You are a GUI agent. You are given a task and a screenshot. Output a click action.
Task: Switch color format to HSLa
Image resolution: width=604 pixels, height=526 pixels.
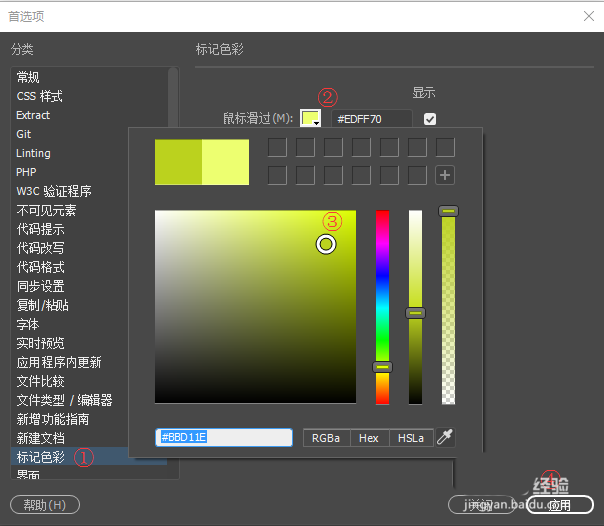coord(411,438)
